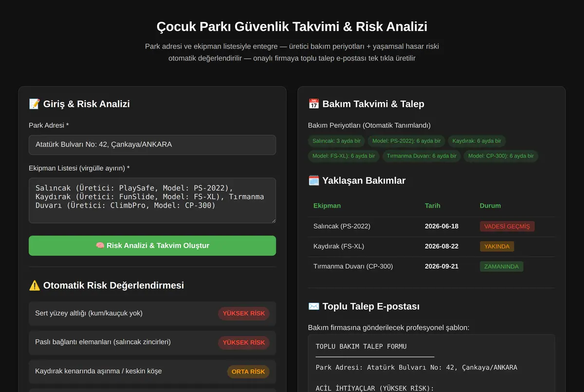The image size is (584, 392).
Task: Click the Ekipman Listesi textarea
Action: 152,200
